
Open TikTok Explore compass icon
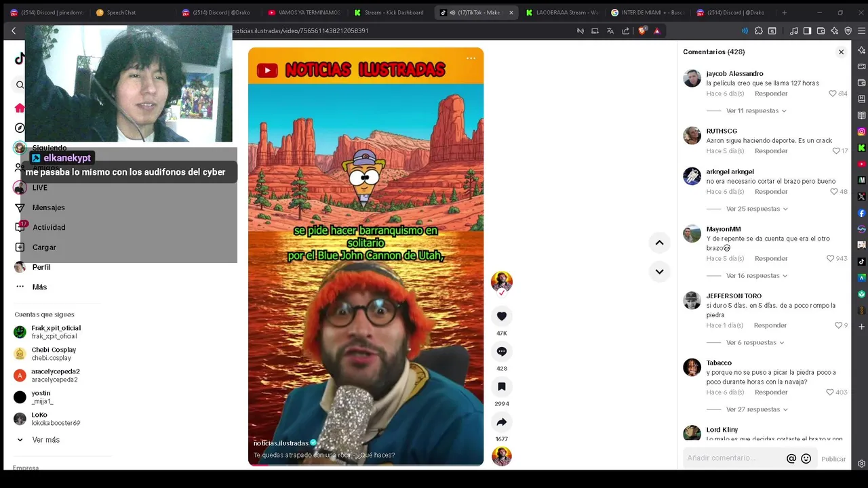coord(20,128)
